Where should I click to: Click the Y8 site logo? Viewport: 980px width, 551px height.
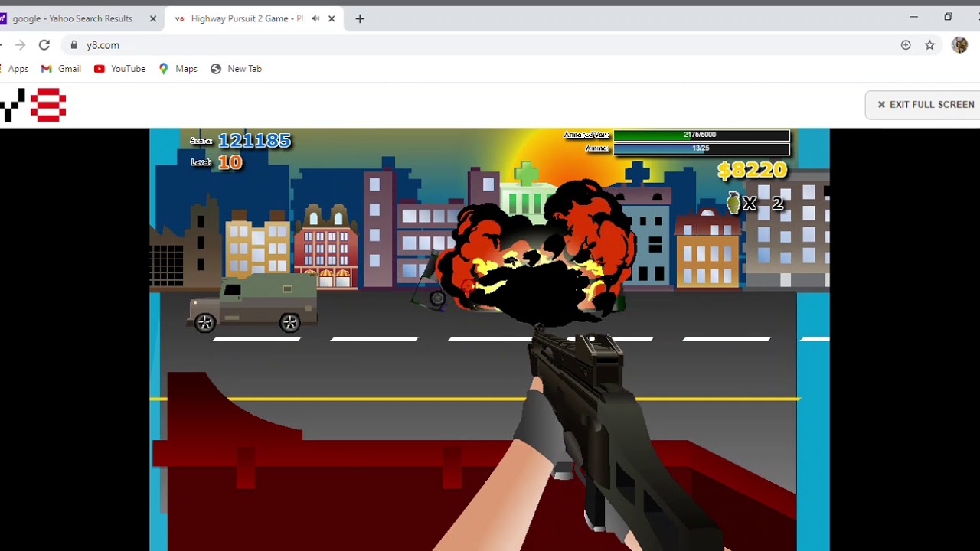[x=33, y=105]
